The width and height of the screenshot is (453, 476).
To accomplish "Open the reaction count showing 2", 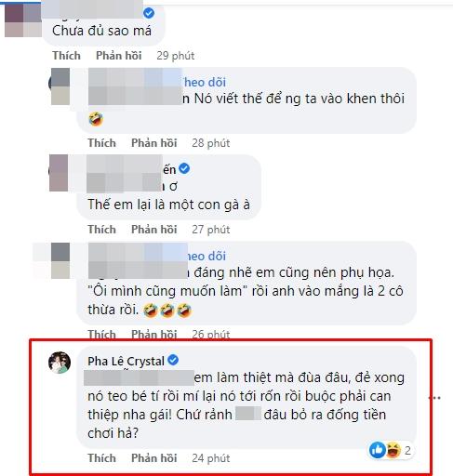I will point(407,450).
